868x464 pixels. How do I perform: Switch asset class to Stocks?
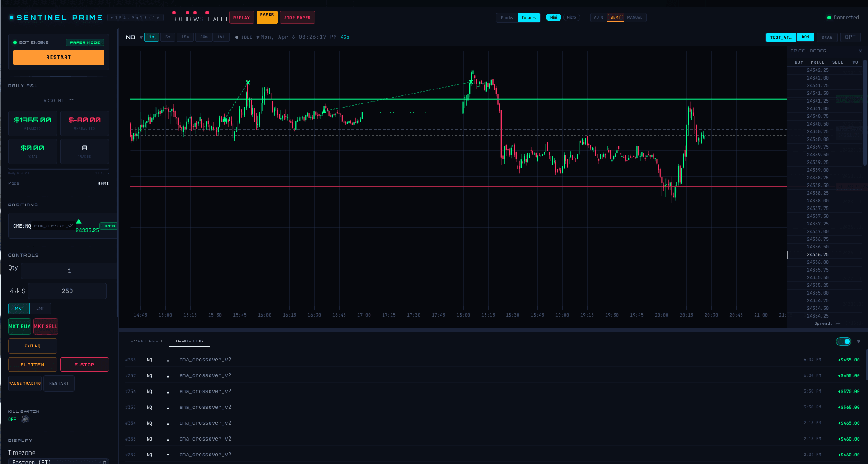point(507,18)
